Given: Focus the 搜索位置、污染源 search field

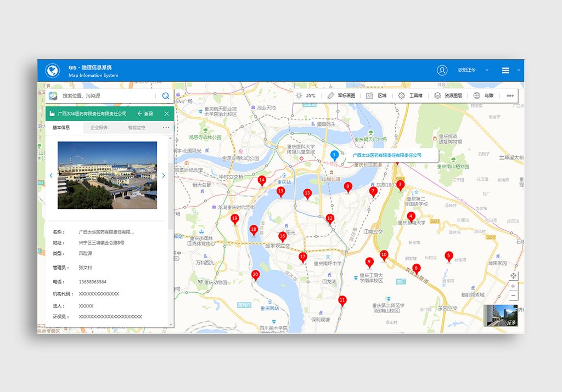Looking at the screenshot, I should (x=108, y=95).
